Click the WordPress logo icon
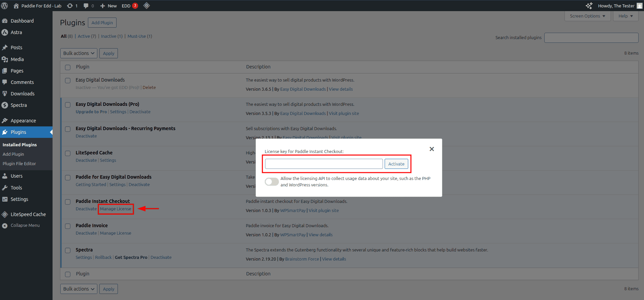Image resolution: width=644 pixels, height=300 pixels. (5, 6)
